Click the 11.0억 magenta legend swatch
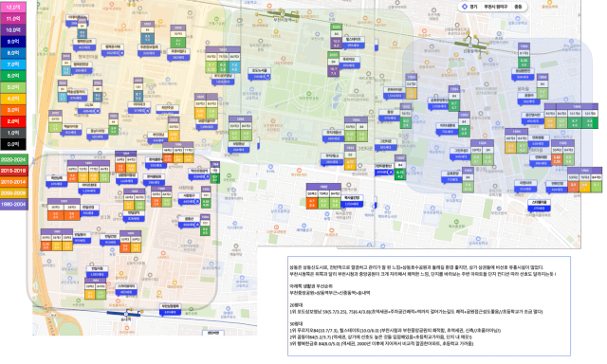Image resolution: width=607 pixels, height=364 pixels. (x=13, y=19)
